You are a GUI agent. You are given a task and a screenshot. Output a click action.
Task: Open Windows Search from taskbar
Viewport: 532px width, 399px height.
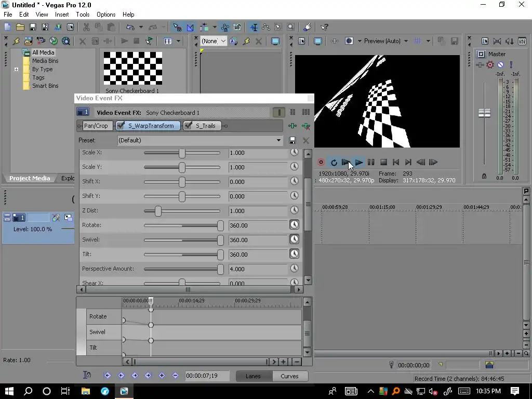(x=28, y=391)
